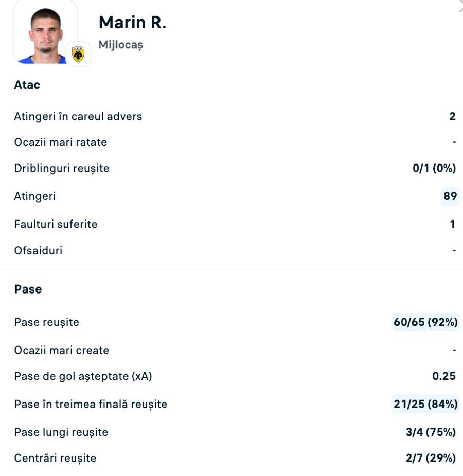Collapse the Pase statistics section

(x=28, y=289)
